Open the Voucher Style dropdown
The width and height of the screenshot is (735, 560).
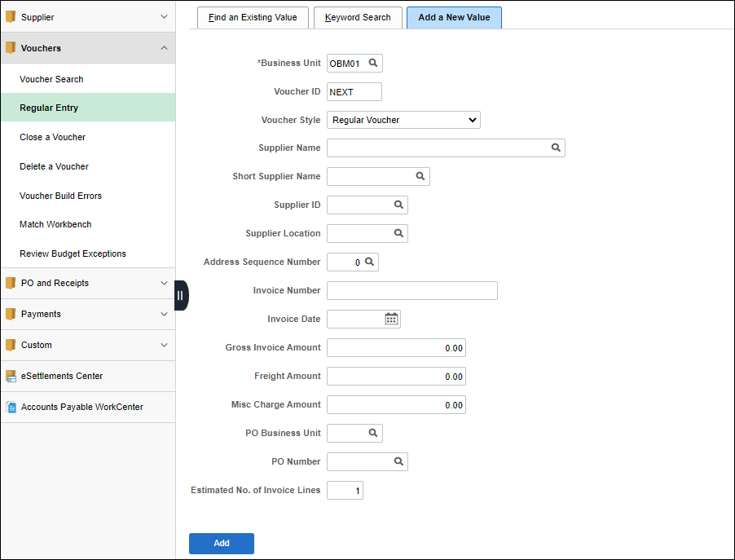[403, 120]
